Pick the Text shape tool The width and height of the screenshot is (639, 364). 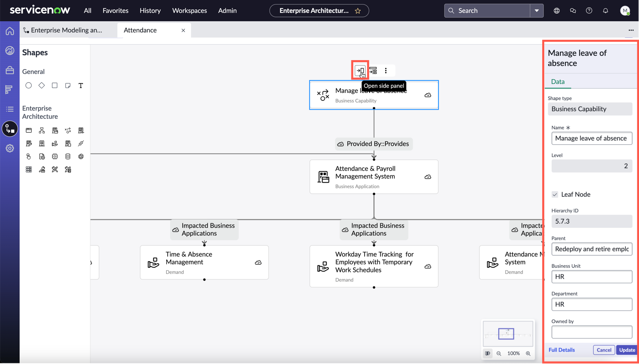81,86
